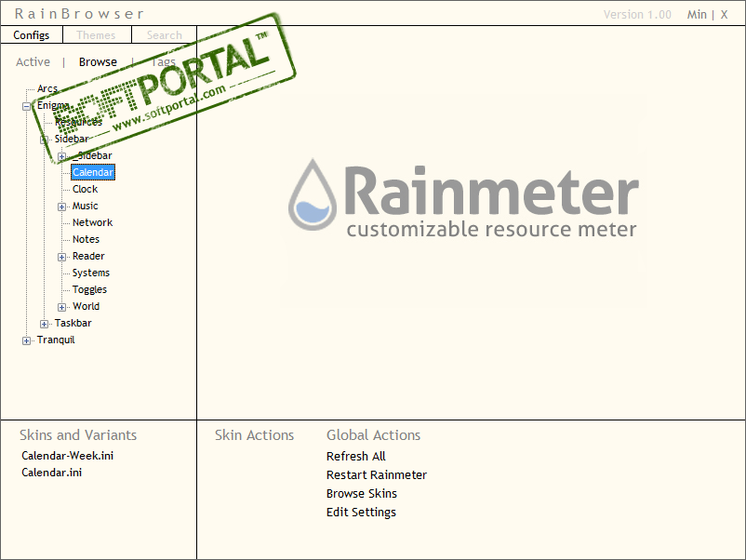Show Active configs view
The image size is (746, 560).
[33, 62]
